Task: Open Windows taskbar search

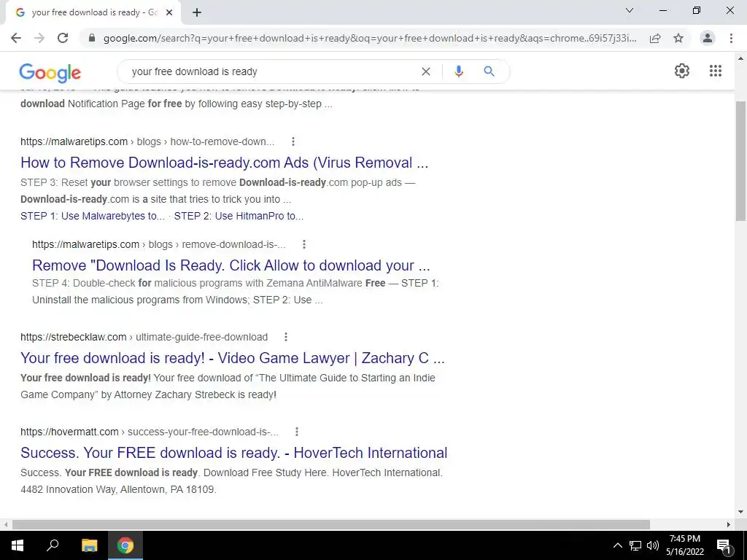Action: point(53,545)
